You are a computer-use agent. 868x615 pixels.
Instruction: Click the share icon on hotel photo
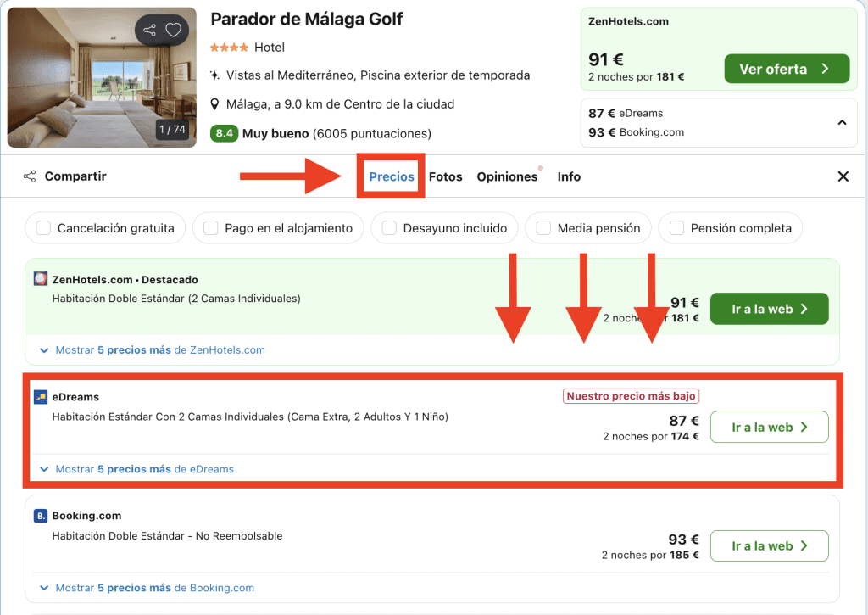point(150,31)
